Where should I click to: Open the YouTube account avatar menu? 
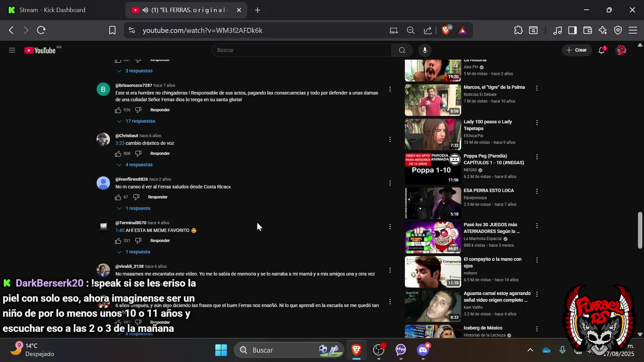tap(621, 50)
